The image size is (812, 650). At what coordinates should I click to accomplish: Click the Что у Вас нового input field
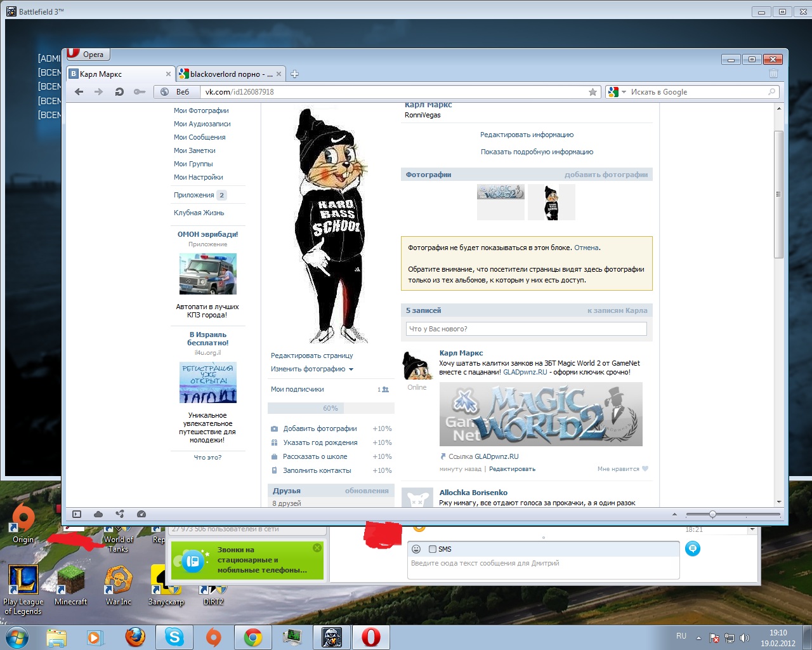point(526,329)
